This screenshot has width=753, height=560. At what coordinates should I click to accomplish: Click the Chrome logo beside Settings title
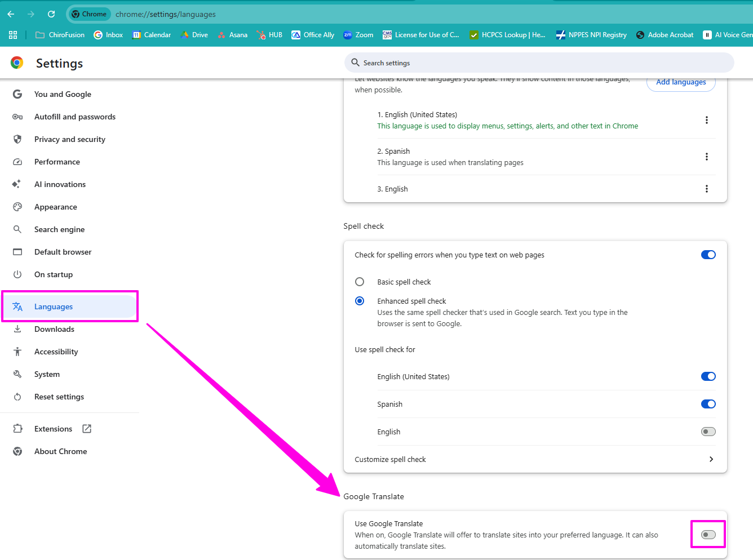17,63
